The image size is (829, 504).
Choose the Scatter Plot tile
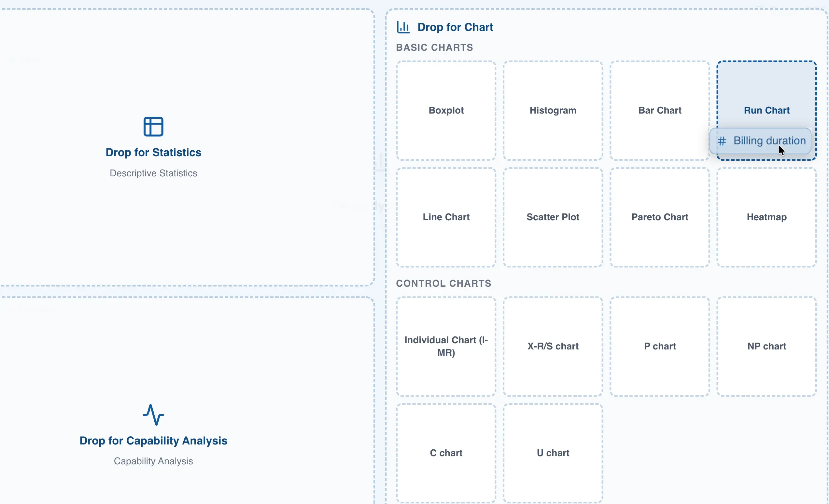[553, 217]
